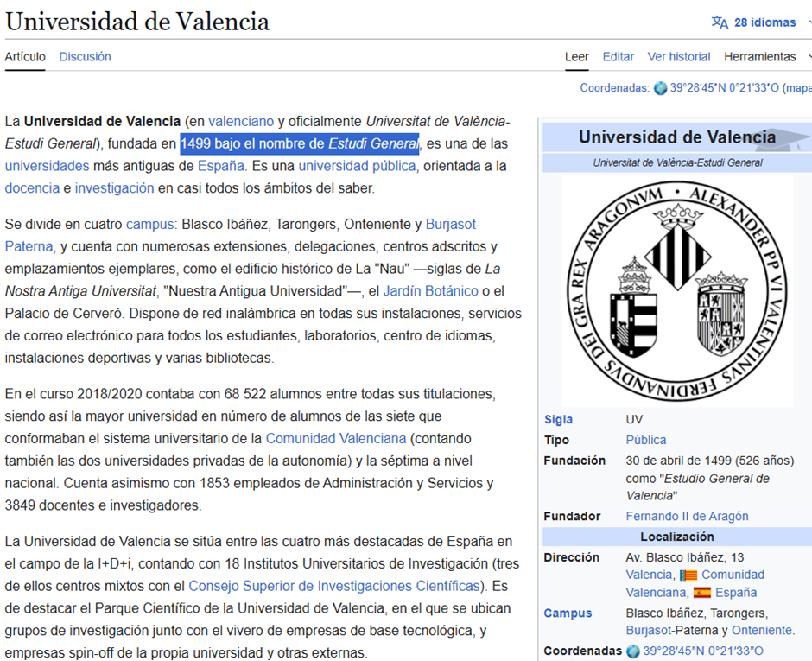Click the Coordenadas label link at top
Image resolution: width=812 pixels, height=661 pixels.
coord(613,88)
